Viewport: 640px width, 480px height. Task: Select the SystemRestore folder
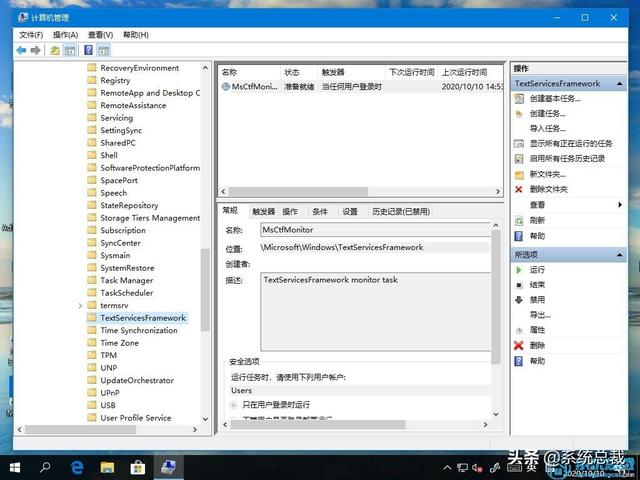[127, 268]
